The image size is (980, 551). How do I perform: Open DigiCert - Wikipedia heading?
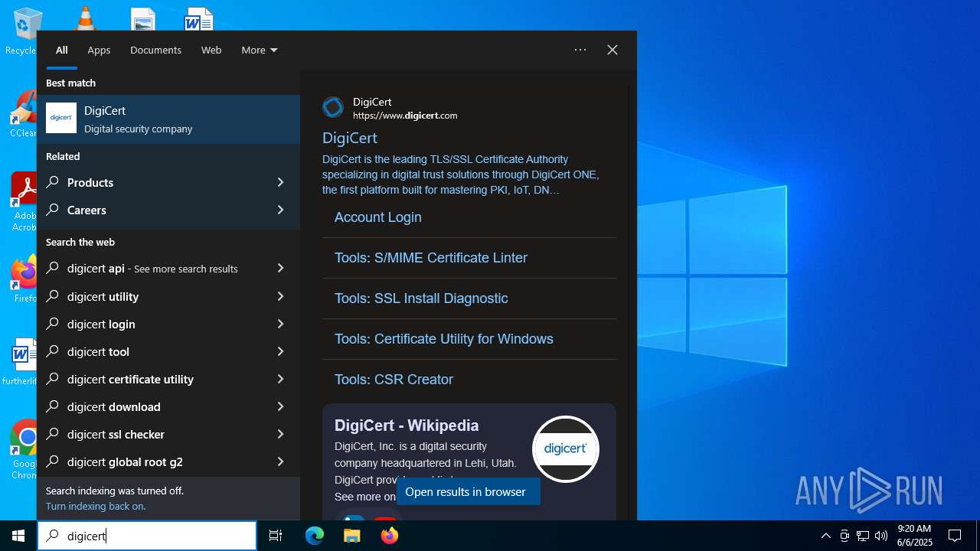pos(407,425)
